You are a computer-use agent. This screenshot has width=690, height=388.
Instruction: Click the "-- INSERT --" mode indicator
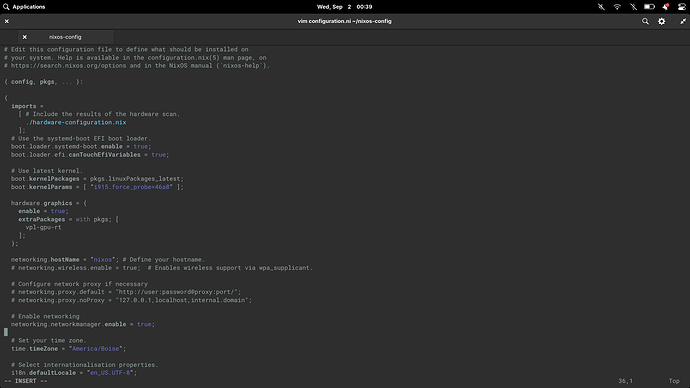coord(26,381)
